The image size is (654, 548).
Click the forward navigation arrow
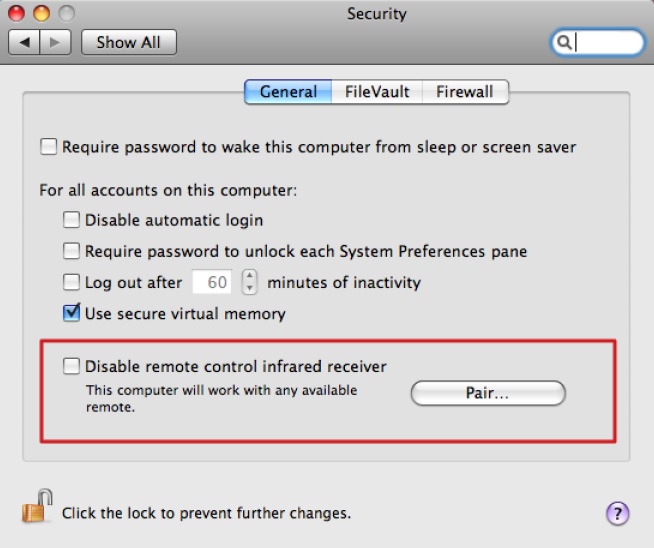click(x=56, y=42)
